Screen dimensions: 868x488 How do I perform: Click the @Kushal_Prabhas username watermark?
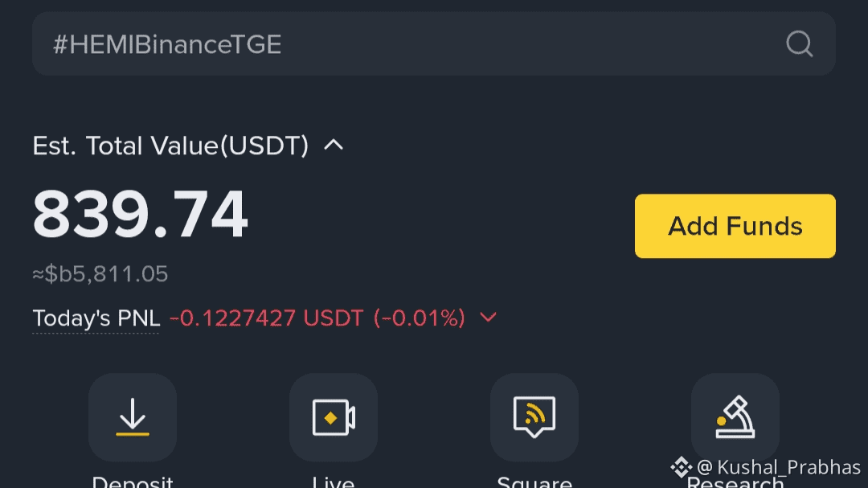(x=778, y=467)
